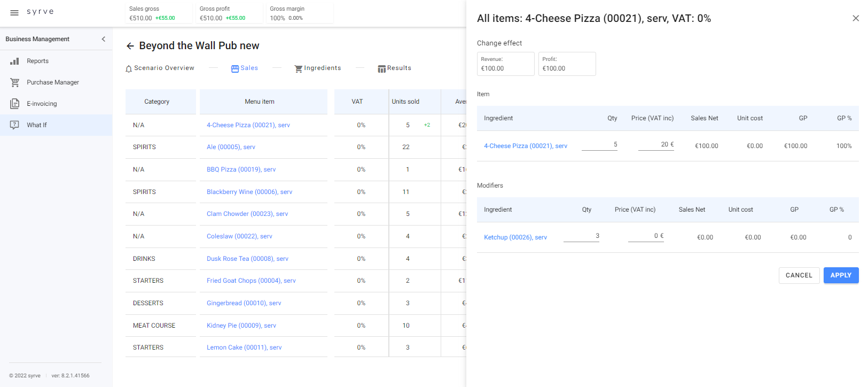Click the Purchase Manager cart icon
Screen dimensions: 868x387
click(14, 82)
